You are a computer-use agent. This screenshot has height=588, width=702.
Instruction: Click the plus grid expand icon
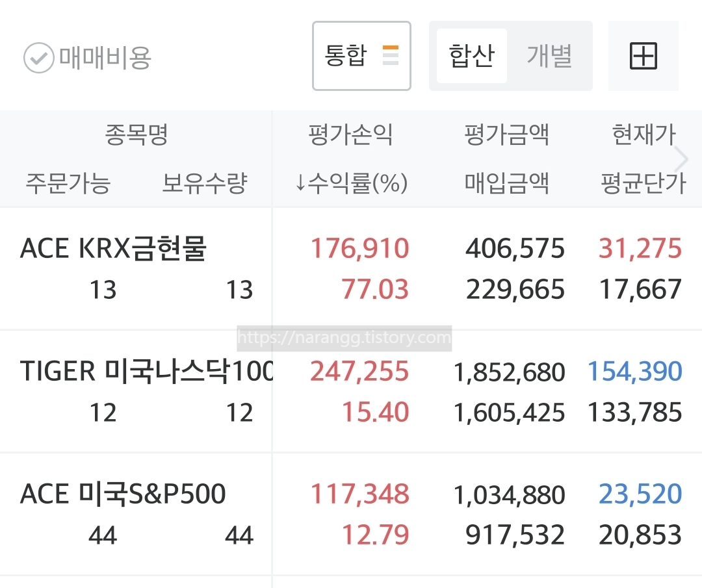(x=643, y=56)
